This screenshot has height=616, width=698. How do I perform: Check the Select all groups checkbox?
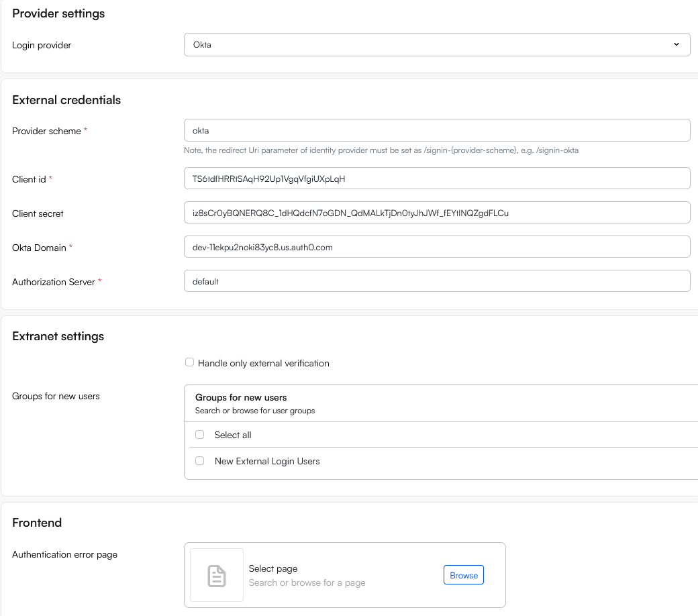pyautogui.click(x=199, y=435)
